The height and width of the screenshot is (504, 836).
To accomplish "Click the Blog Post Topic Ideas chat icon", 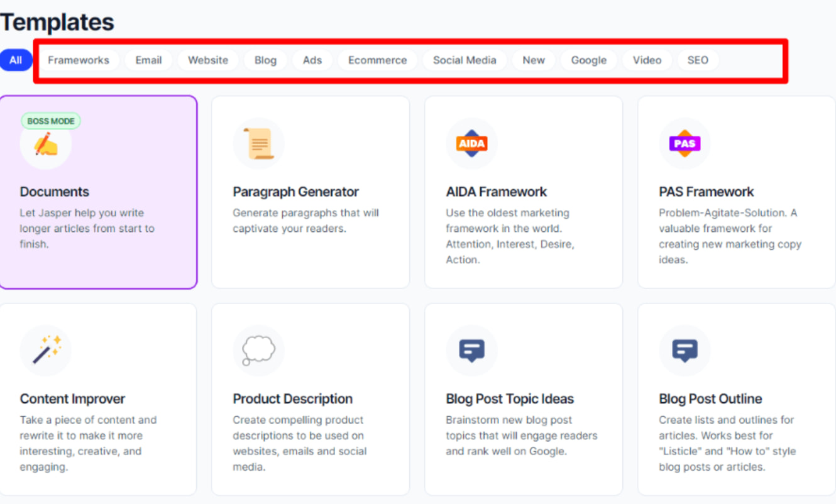I will (471, 350).
